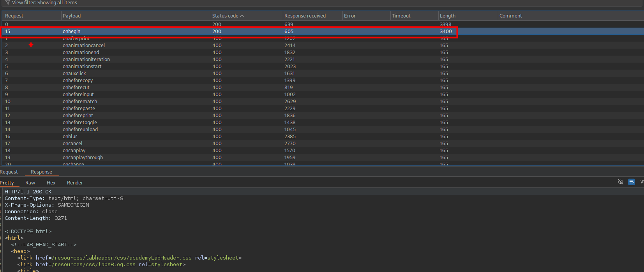Click the sort arrow next to Status code

(x=242, y=16)
